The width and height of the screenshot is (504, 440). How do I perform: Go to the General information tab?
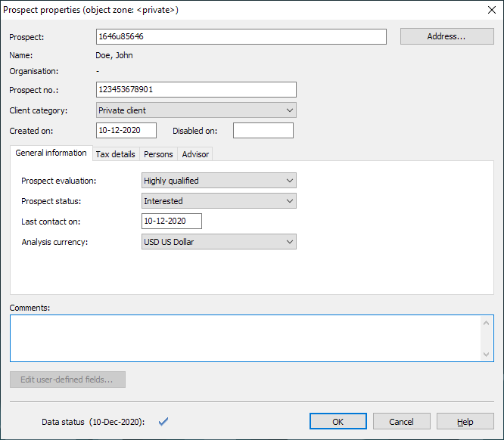click(51, 153)
